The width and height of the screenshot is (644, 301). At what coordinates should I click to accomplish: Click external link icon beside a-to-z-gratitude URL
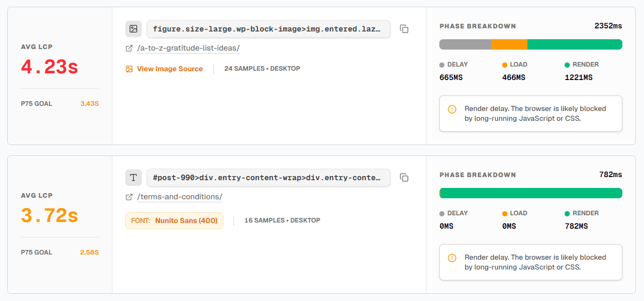(x=129, y=49)
